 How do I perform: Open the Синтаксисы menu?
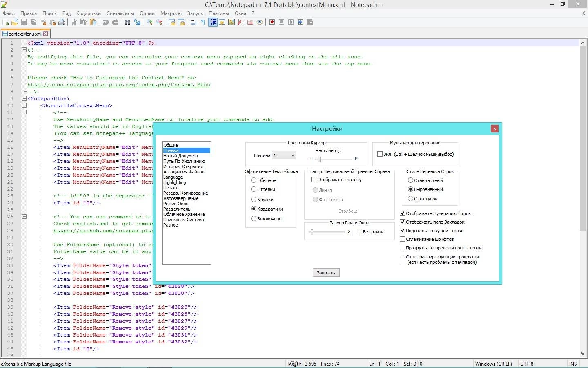(x=120, y=13)
